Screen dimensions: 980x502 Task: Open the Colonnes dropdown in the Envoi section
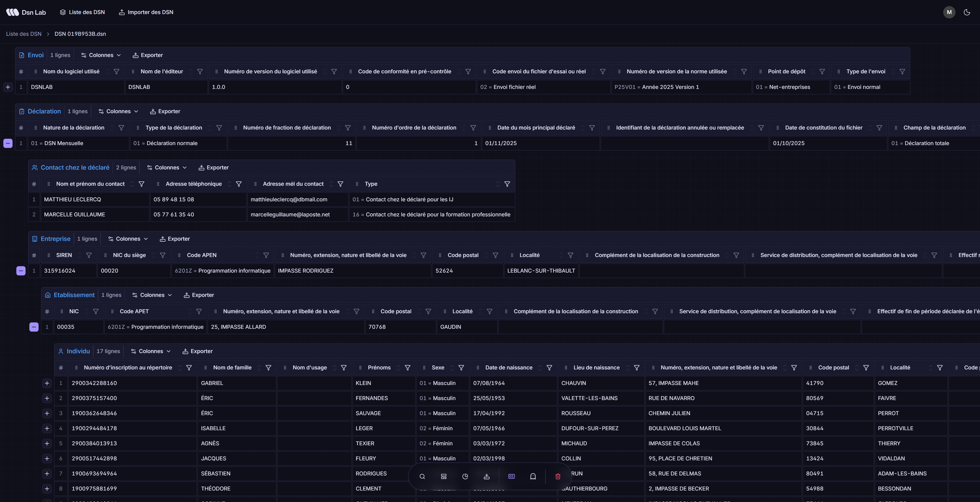click(x=100, y=55)
